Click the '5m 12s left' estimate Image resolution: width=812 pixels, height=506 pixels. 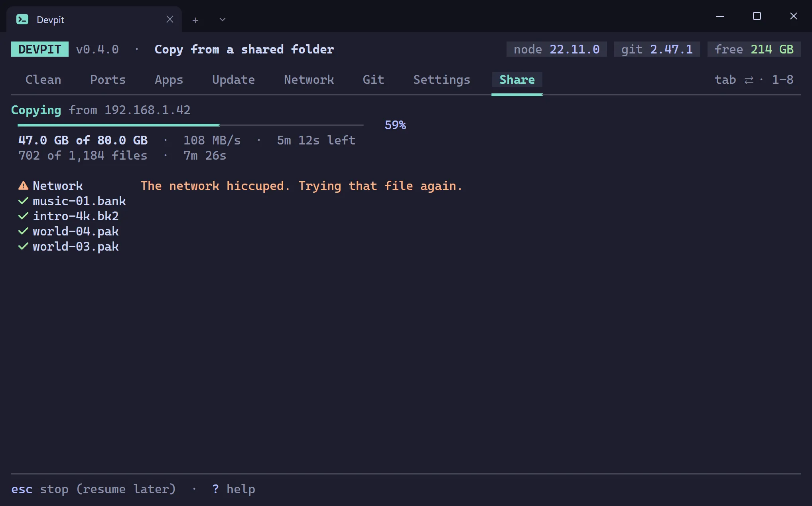click(316, 140)
